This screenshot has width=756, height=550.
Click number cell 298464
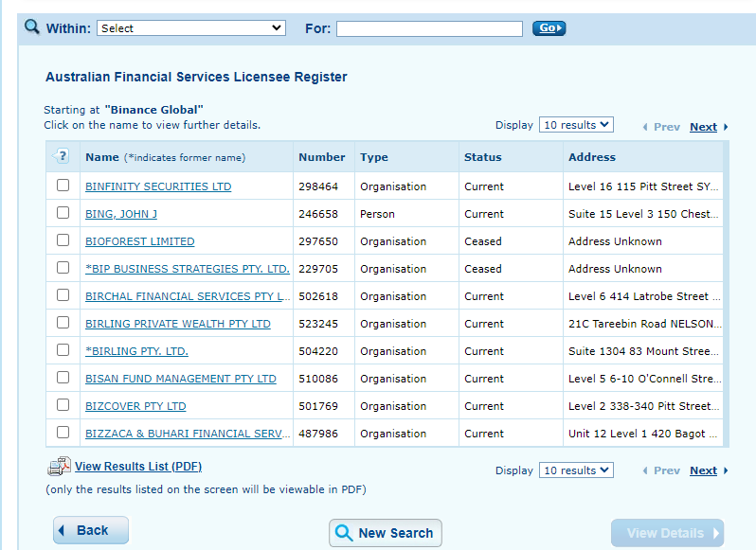[318, 186]
